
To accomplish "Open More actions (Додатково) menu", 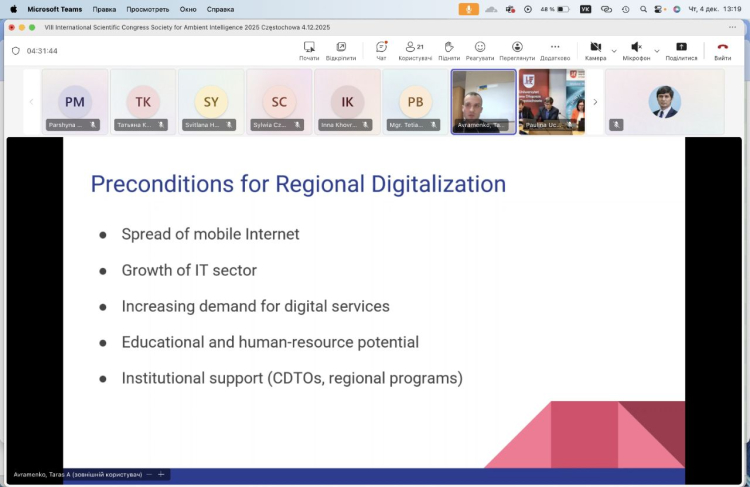I will 555,50.
